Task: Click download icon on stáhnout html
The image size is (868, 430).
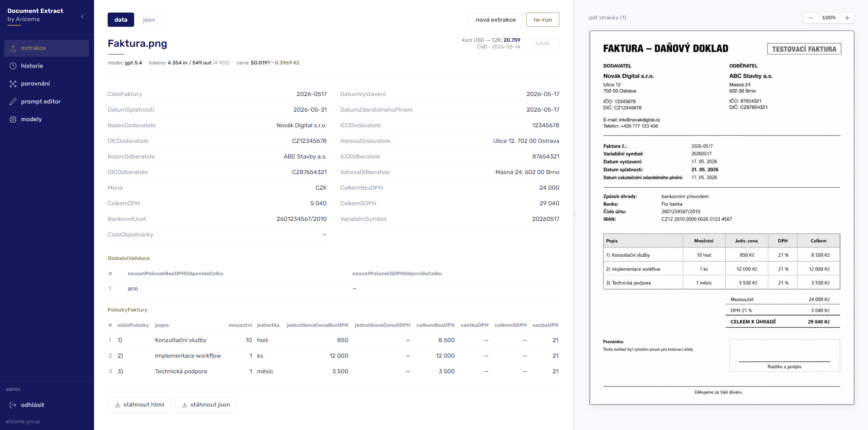Action: click(x=118, y=405)
